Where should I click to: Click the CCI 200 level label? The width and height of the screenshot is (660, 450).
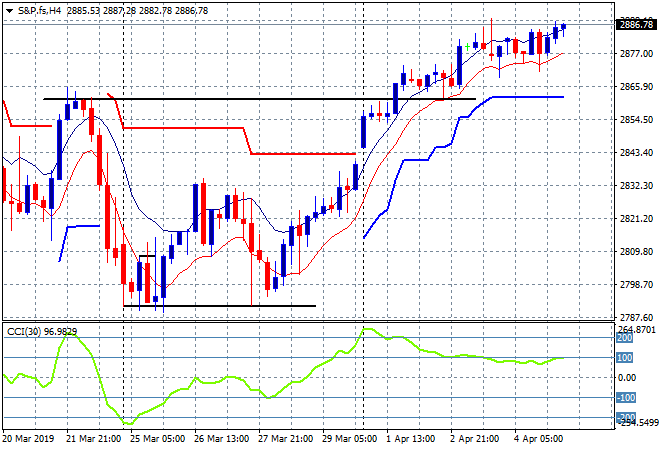tap(625, 338)
